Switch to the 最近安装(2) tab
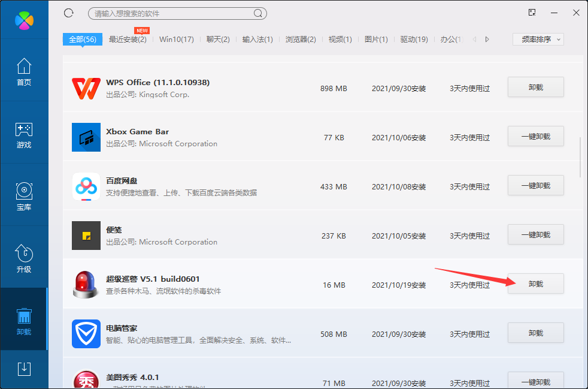 pyautogui.click(x=128, y=40)
